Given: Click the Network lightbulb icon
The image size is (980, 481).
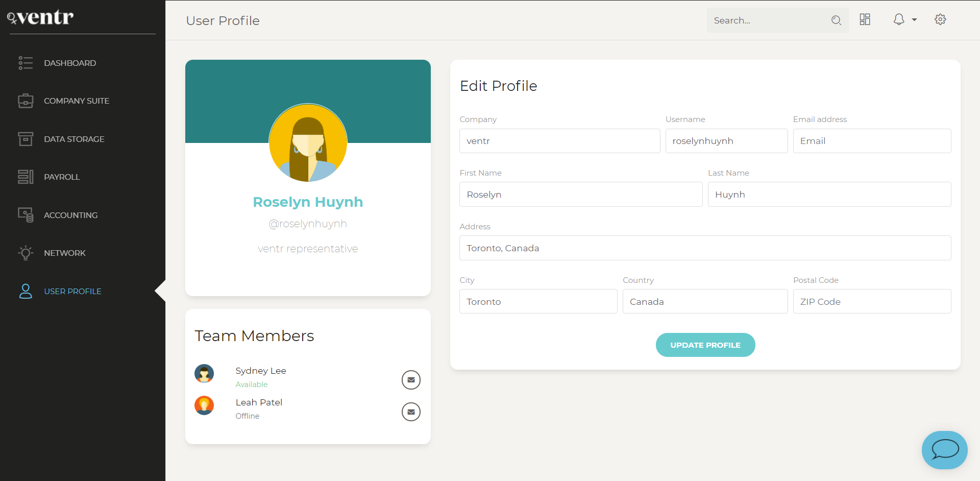Looking at the screenshot, I should 26,253.
